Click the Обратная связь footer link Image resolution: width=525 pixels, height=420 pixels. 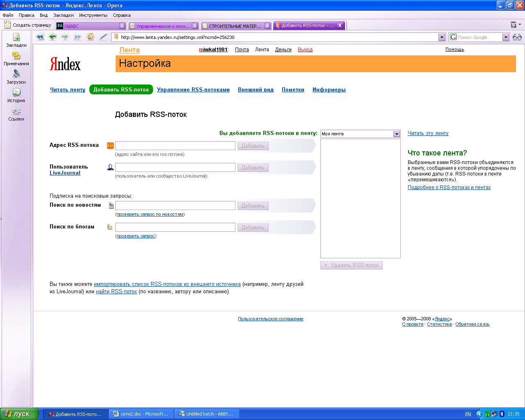[x=472, y=324]
